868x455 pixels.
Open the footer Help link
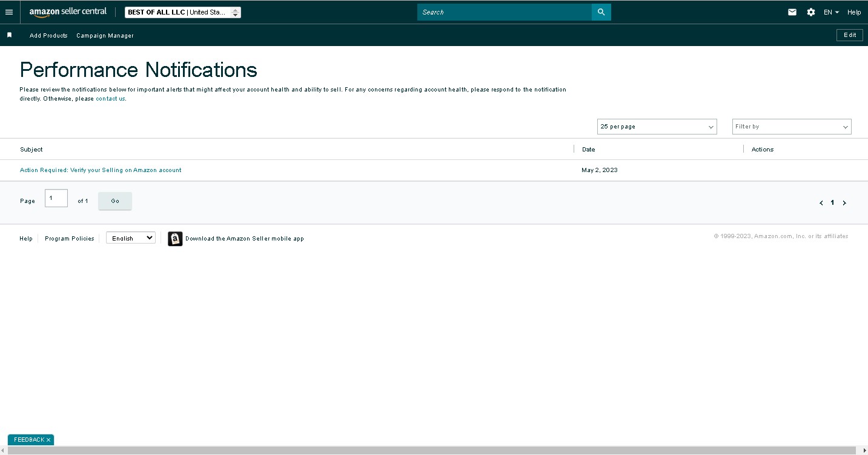(26, 239)
